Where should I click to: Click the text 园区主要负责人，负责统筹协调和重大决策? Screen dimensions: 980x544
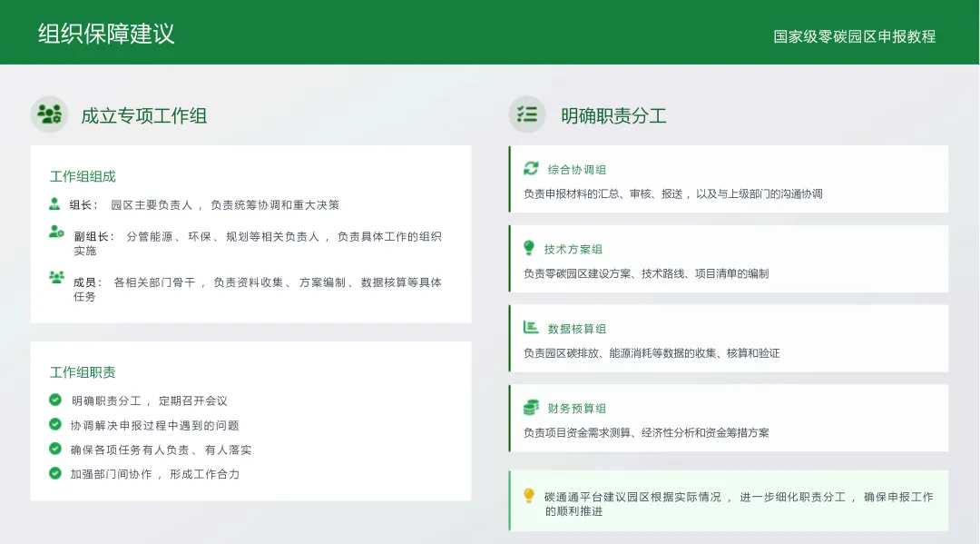225,205
